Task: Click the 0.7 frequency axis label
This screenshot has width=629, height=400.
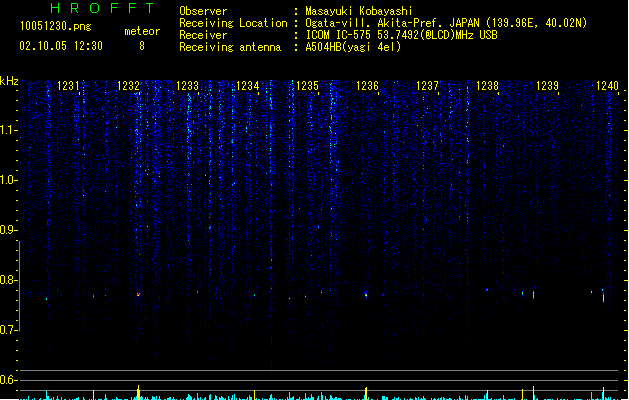Action: [8, 330]
